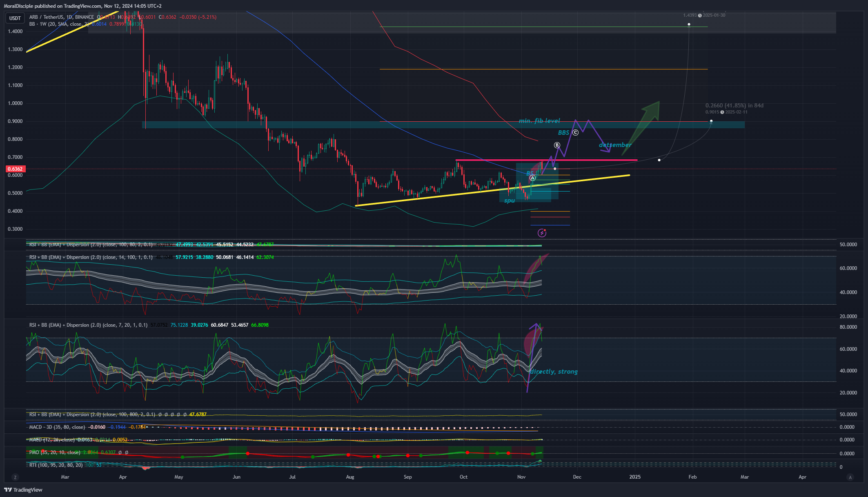Select the circled A wave marker

point(532,178)
